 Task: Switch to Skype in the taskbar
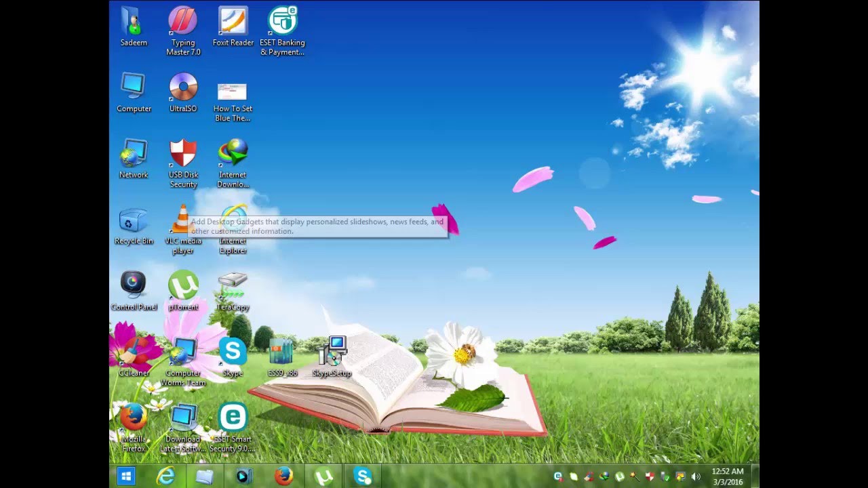click(363, 476)
